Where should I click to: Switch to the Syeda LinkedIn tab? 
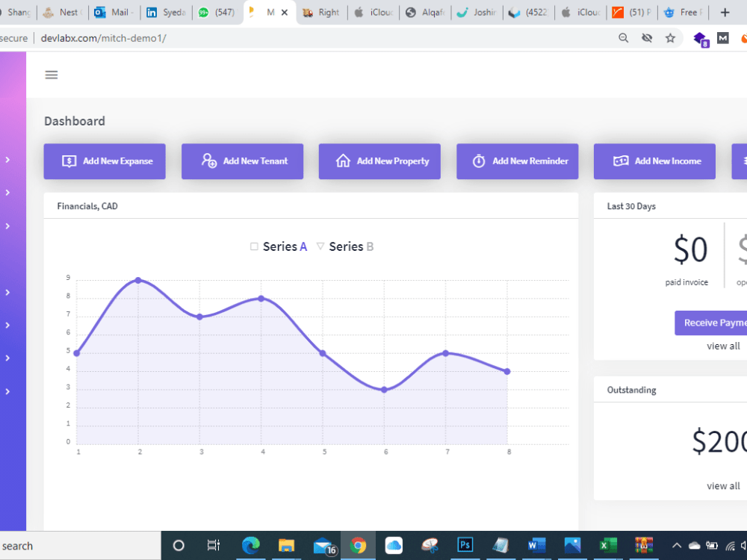(166, 13)
